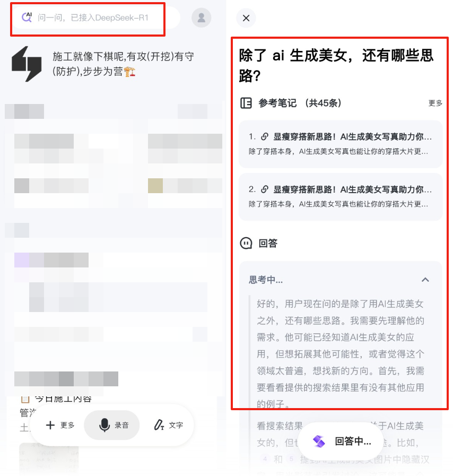This screenshot has width=453, height=476.
Task: Tap the plus icon for more options
Action: point(50,425)
